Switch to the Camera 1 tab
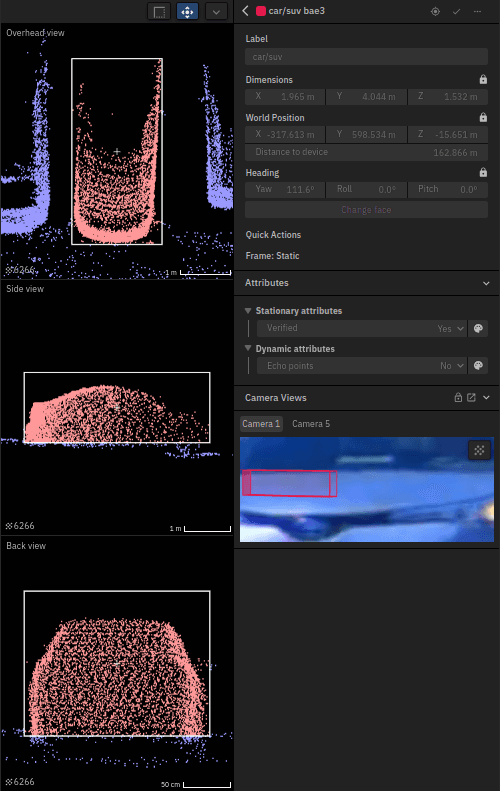 tap(261, 424)
